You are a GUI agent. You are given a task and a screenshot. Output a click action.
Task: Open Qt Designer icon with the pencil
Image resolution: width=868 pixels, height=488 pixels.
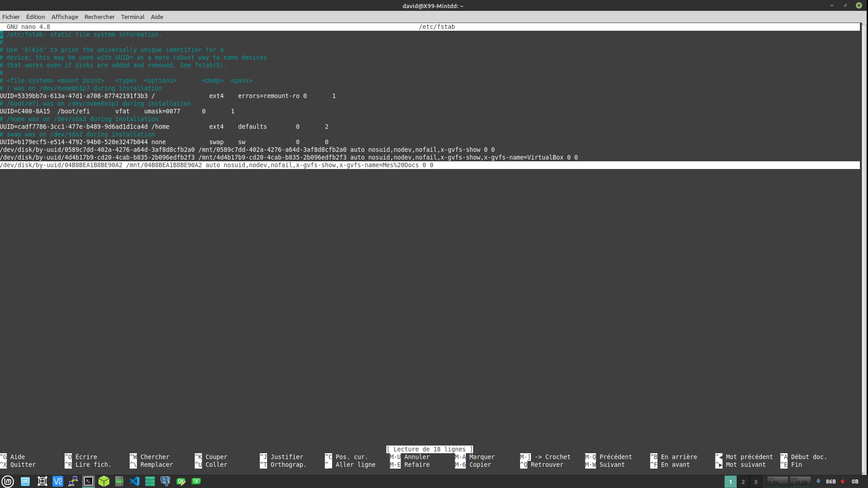pos(181,481)
